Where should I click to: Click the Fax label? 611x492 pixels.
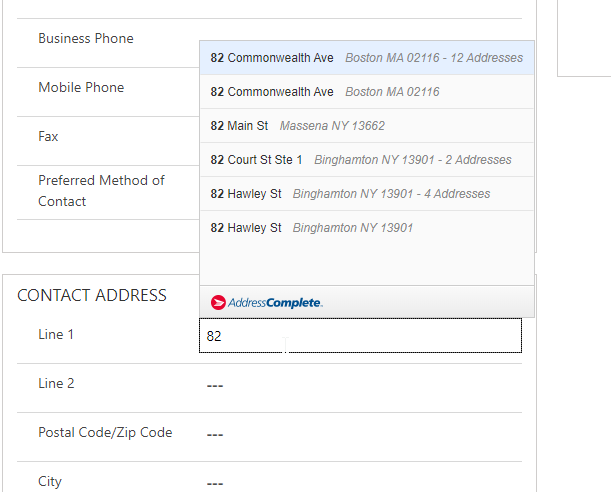click(48, 137)
